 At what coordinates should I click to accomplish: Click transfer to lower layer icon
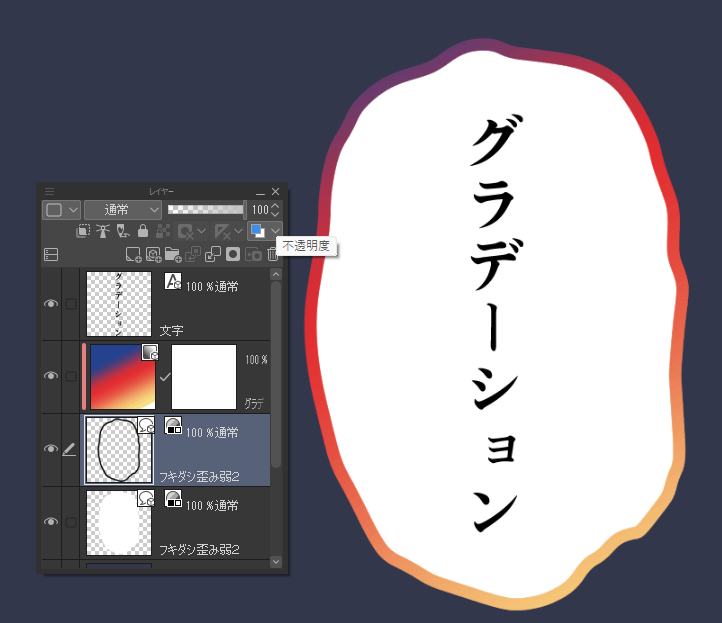pyautogui.click(x=193, y=254)
